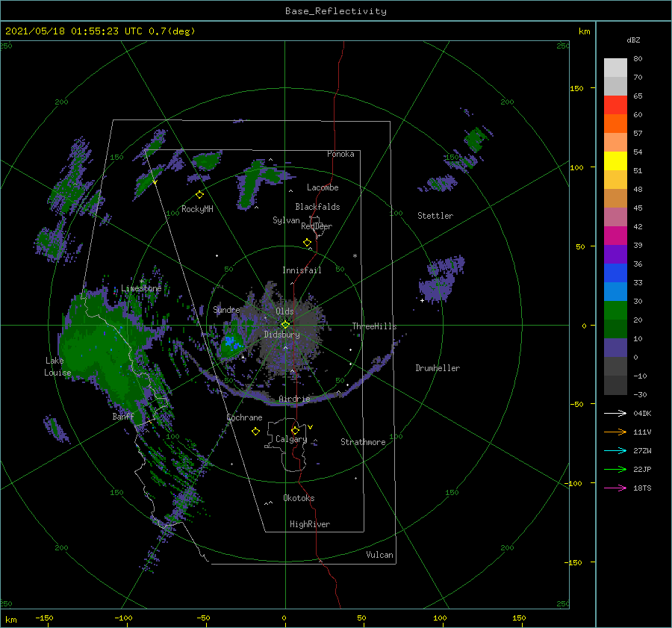672x628 pixels.
Task: Click the Vulcan city label
Action: click(379, 555)
